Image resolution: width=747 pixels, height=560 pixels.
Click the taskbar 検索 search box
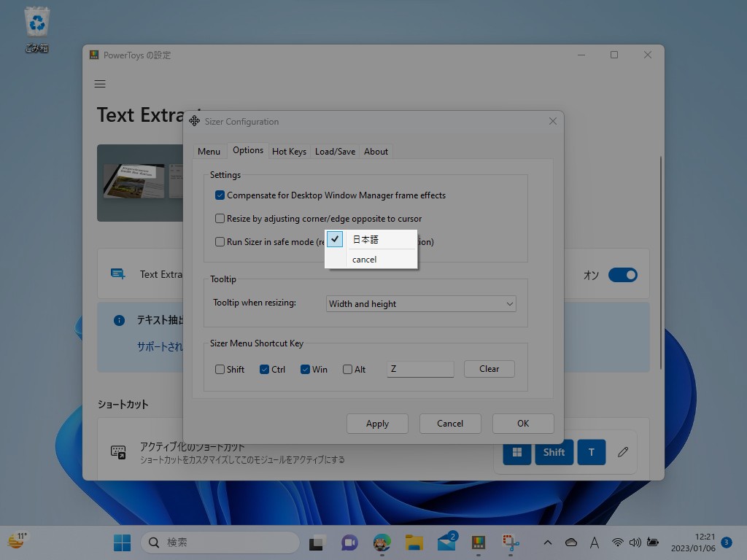pyautogui.click(x=220, y=542)
